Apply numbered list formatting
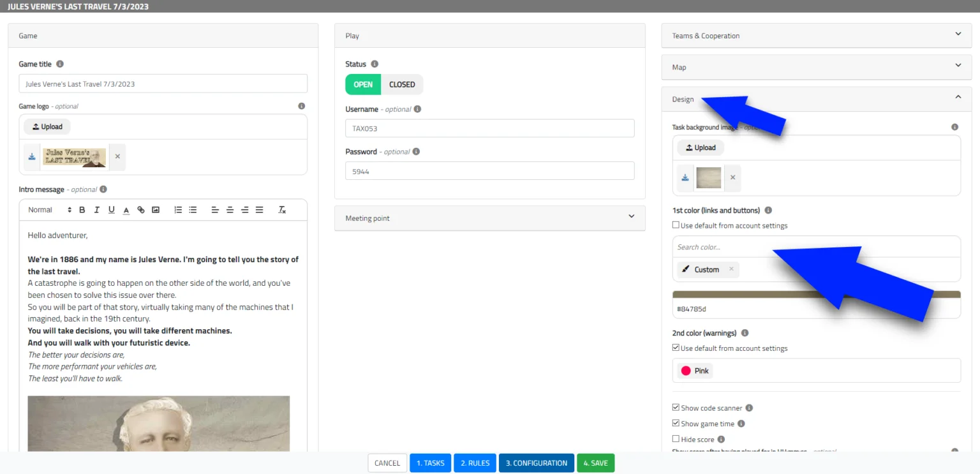The width and height of the screenshot is (980, 474). tap(178, 210)
